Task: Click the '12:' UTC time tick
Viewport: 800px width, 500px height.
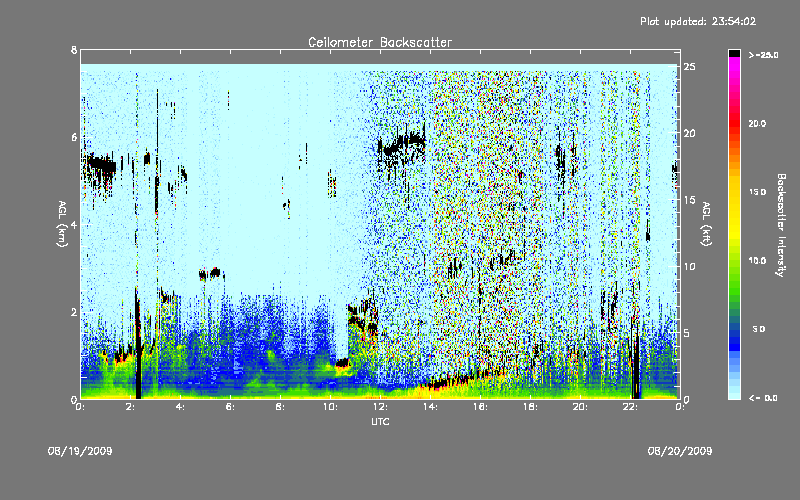Action: [380, 407]
